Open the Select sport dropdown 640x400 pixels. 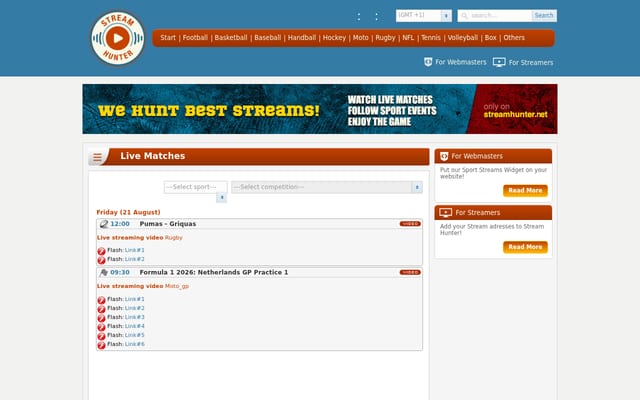click(x=196, y=187)
